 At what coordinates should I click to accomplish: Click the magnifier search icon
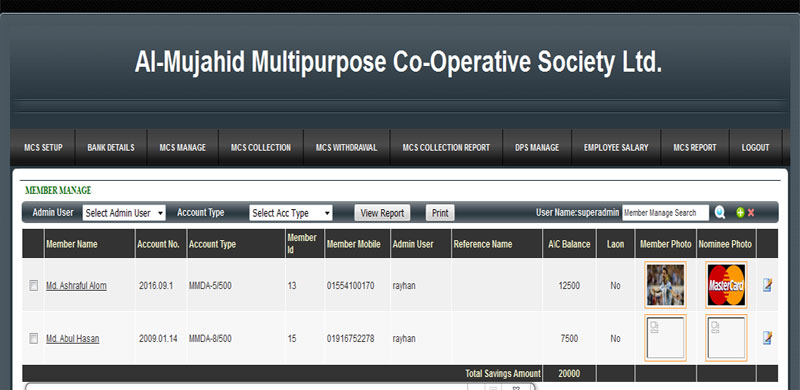pos(719,213)
